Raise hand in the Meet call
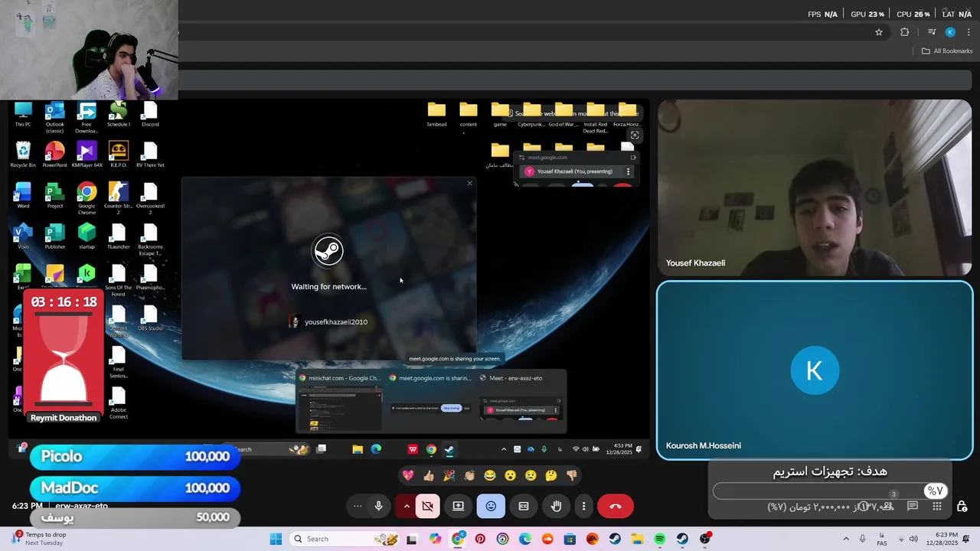Image resolution: width=980 pixels, height=551 pixels. pos(557,506)
